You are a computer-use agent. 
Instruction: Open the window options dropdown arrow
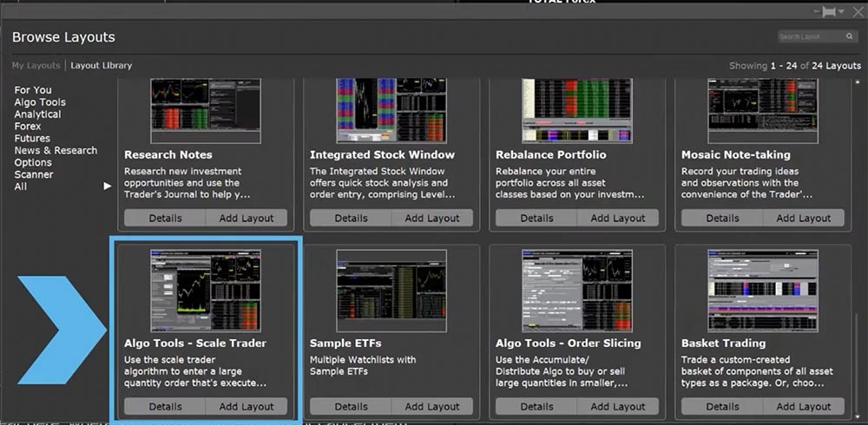point(841,11)
